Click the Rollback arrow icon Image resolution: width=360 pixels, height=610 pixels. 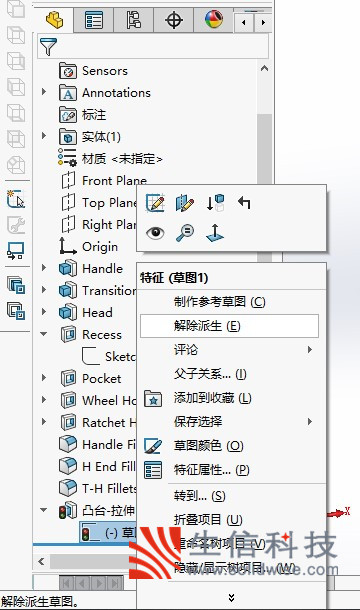[244, 202]
